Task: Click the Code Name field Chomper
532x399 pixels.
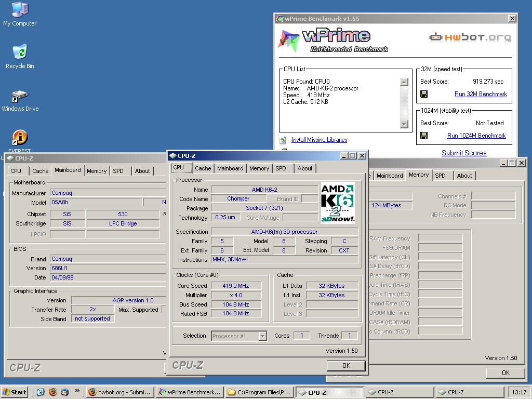Action: (238, 199)
